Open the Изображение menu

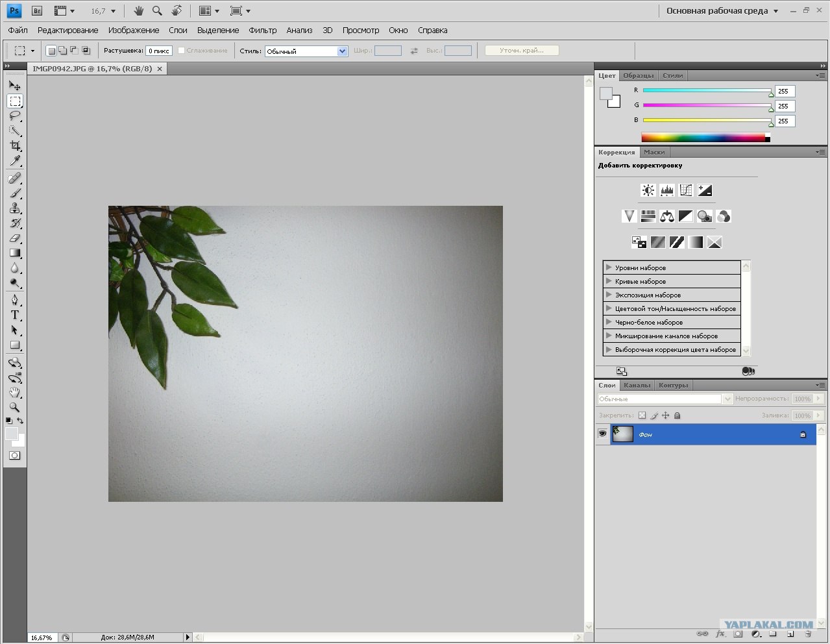134,30
